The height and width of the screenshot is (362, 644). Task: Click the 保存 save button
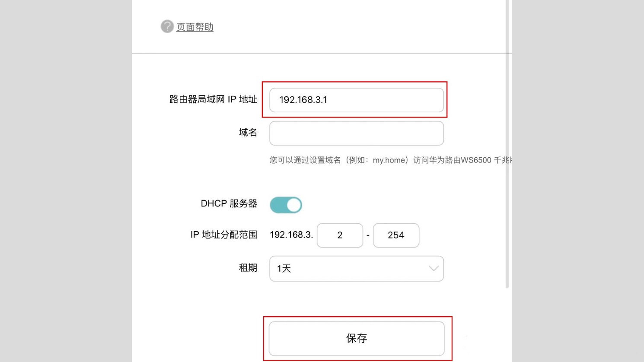pyautogui.click(x=357, y=339)
